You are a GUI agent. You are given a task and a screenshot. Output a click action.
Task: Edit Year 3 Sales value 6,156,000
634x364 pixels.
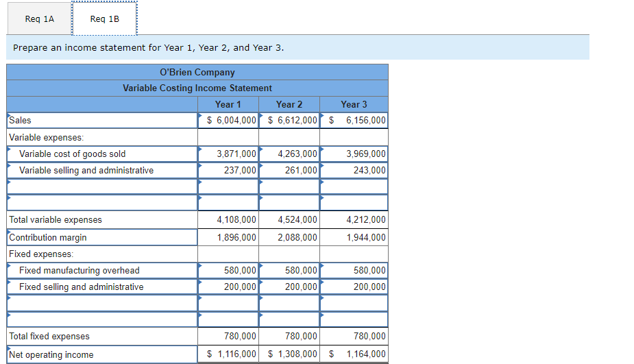[x=354, y=121]
